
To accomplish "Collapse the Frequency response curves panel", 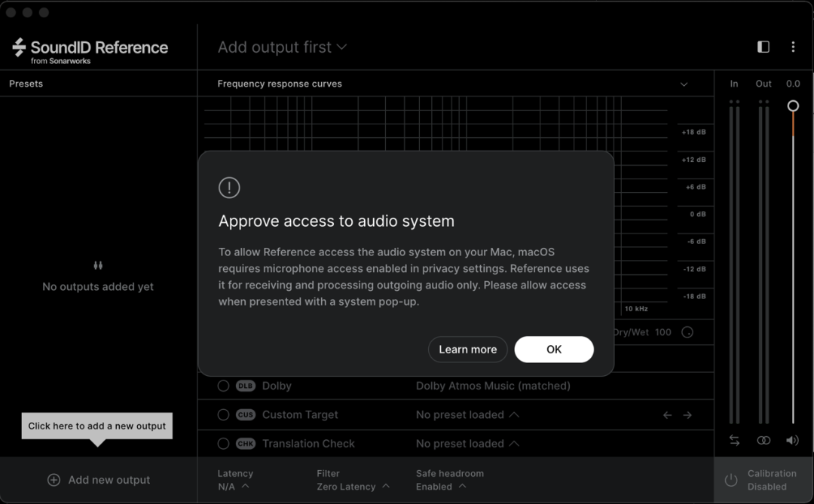I will 684,84.
